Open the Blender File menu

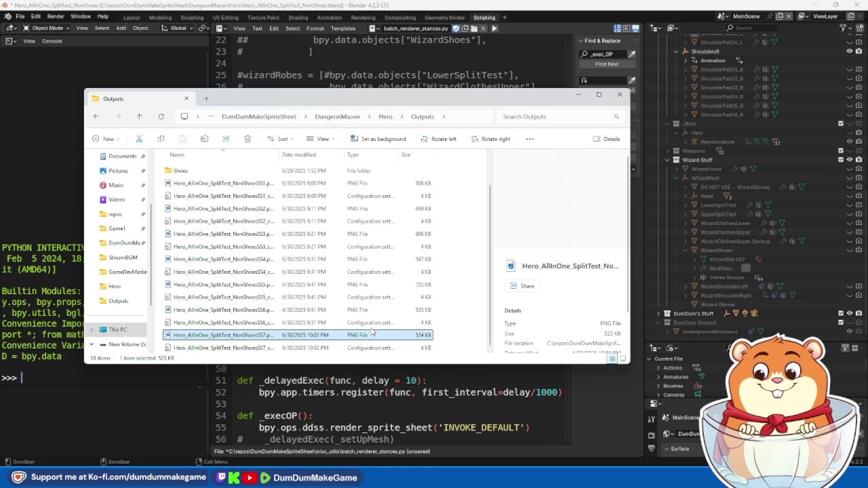(x=20, y=16)
